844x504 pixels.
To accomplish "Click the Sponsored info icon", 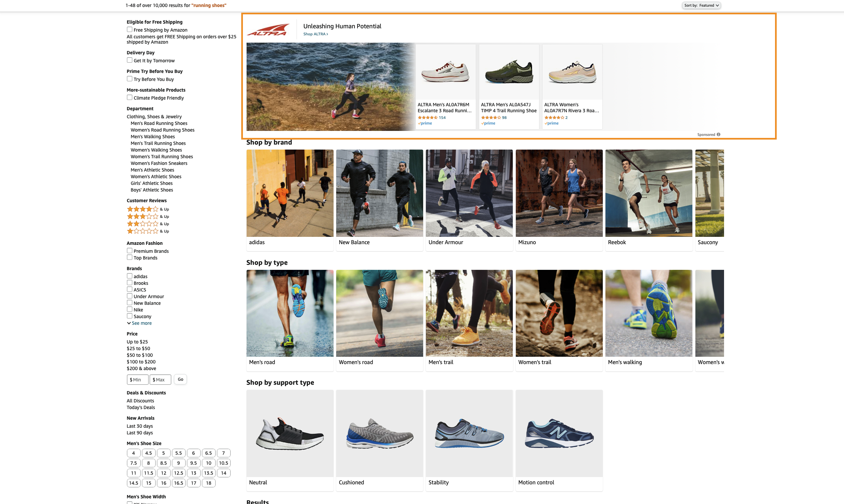I will 718,135.
